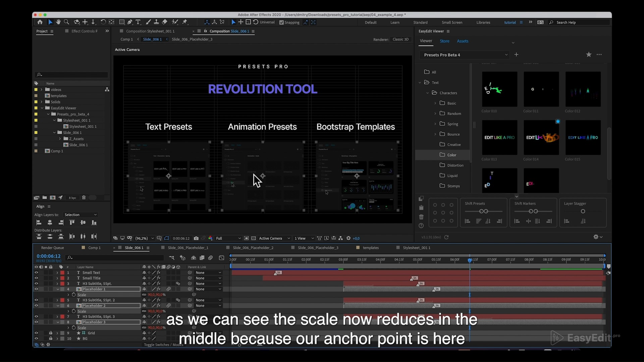Open the Render Queue tab
644x362 pixels.
52,248
